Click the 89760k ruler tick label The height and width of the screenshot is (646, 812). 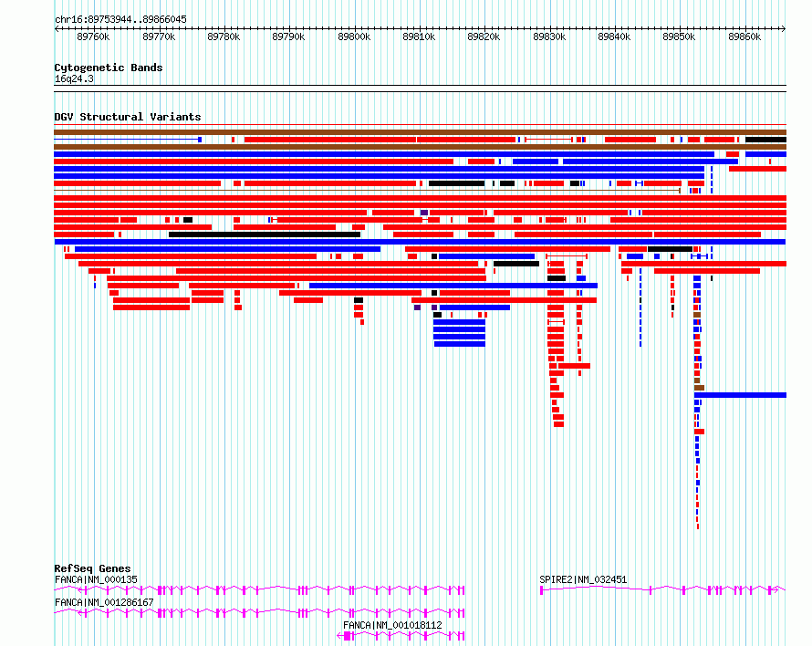(x=93, y=36)
